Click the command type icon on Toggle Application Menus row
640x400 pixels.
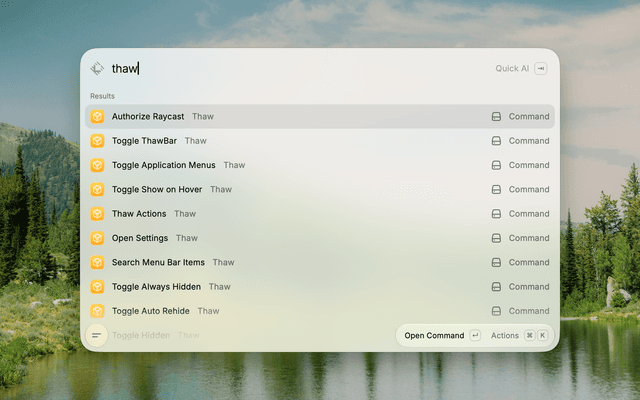pos(496,165)
